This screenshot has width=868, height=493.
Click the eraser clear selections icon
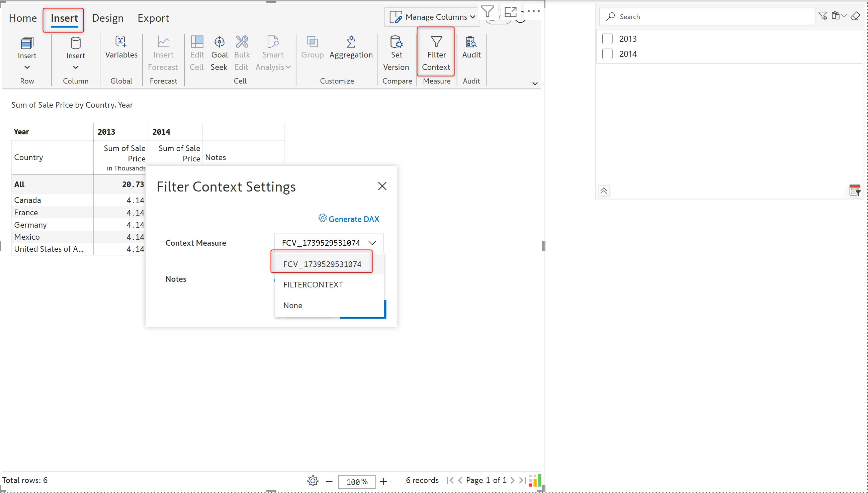pos(855,16)
